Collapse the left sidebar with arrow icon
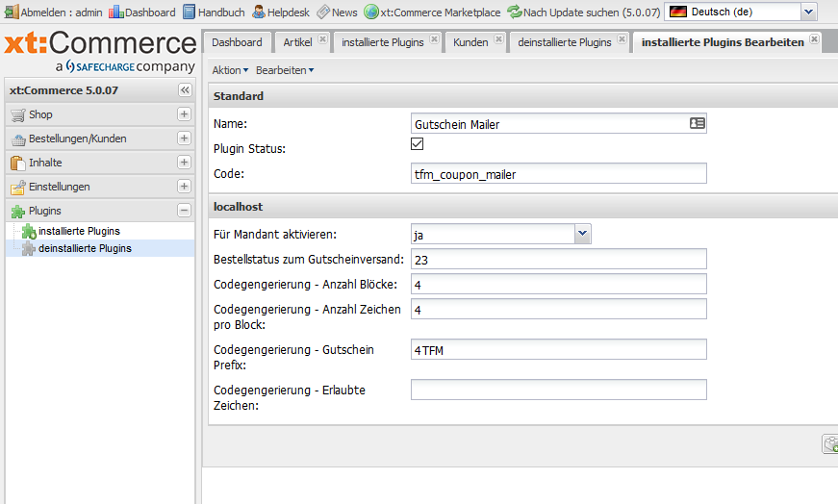The image size is (838, 504). pos(185,90)
